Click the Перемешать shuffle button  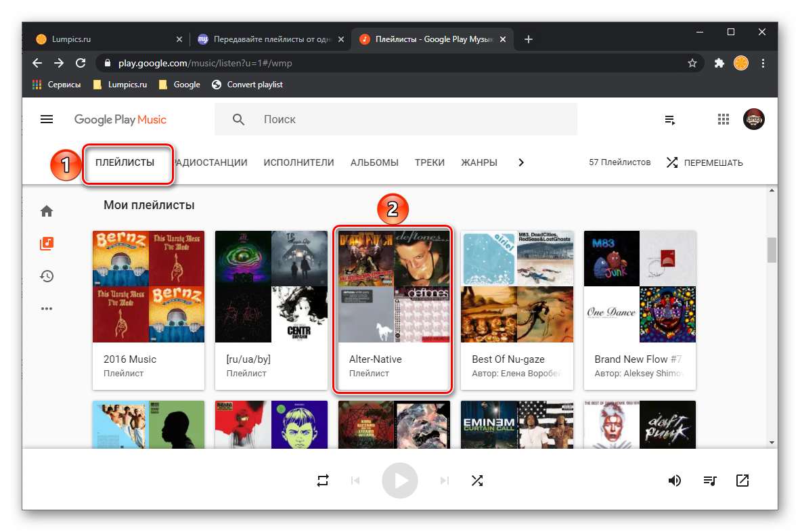(x=705, y=162)
